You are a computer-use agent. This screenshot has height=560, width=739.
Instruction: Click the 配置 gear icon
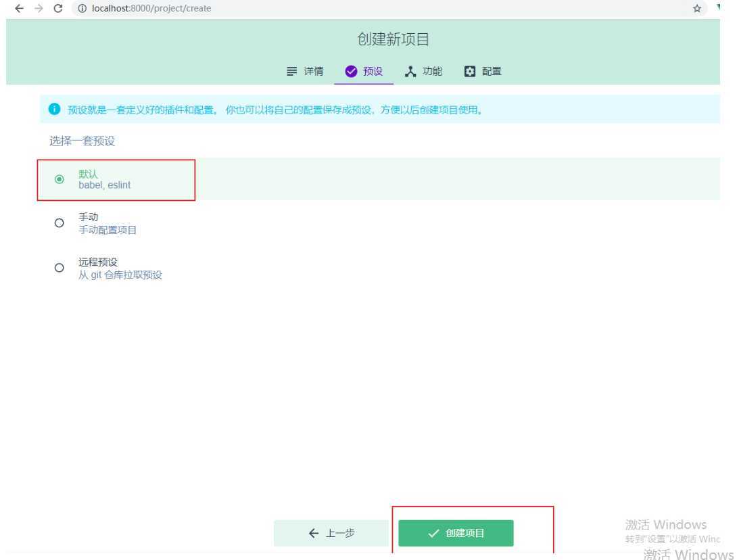tap(470, 71)
